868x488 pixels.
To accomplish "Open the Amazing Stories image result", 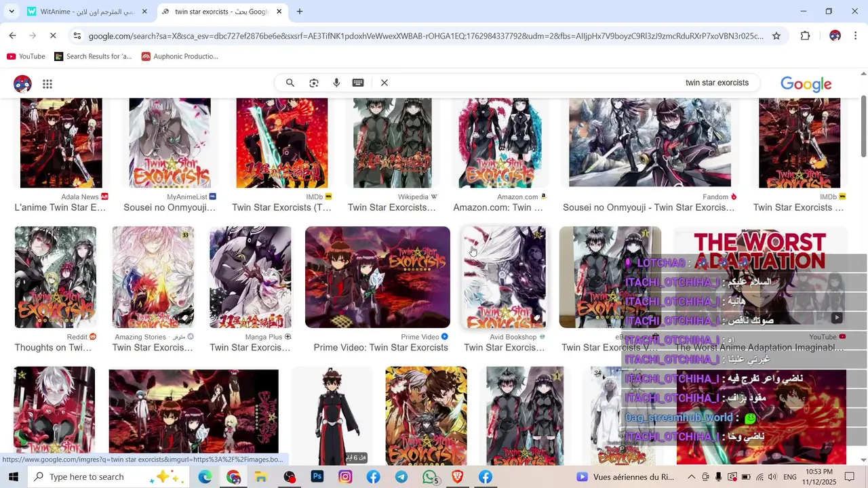I will tap(153, 277).
